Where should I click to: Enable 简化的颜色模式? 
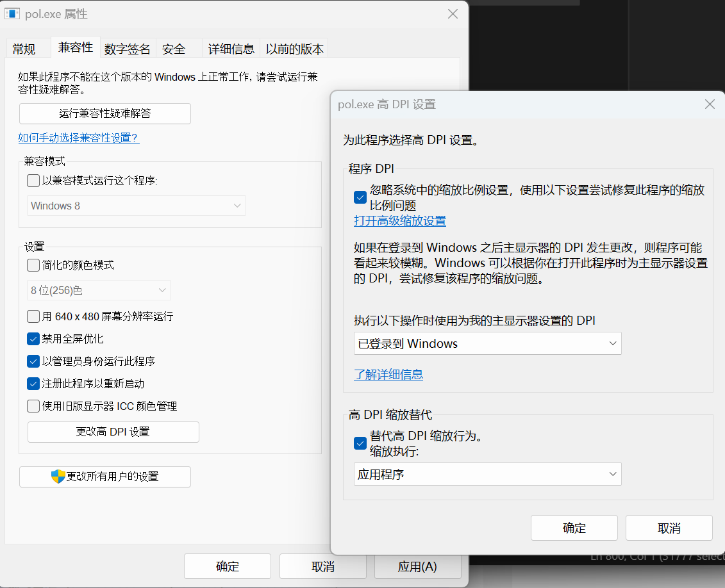33,265
